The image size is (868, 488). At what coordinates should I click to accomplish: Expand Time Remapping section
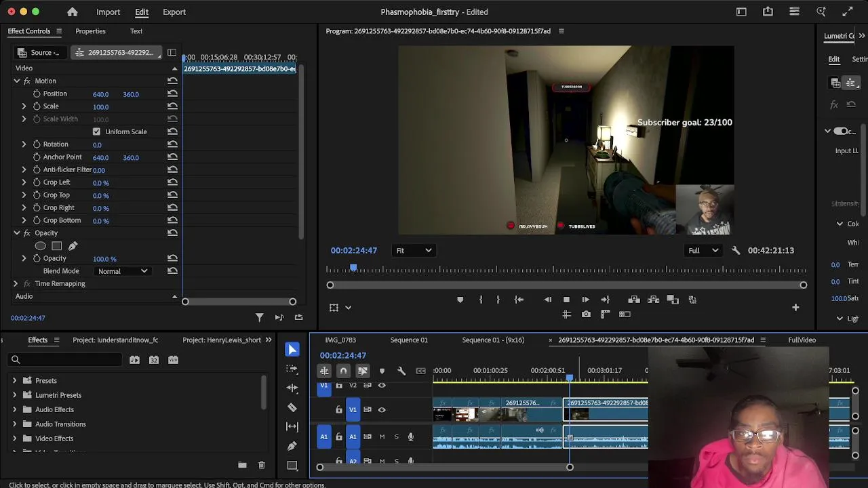pyautogui.click(x=15, y=284)
